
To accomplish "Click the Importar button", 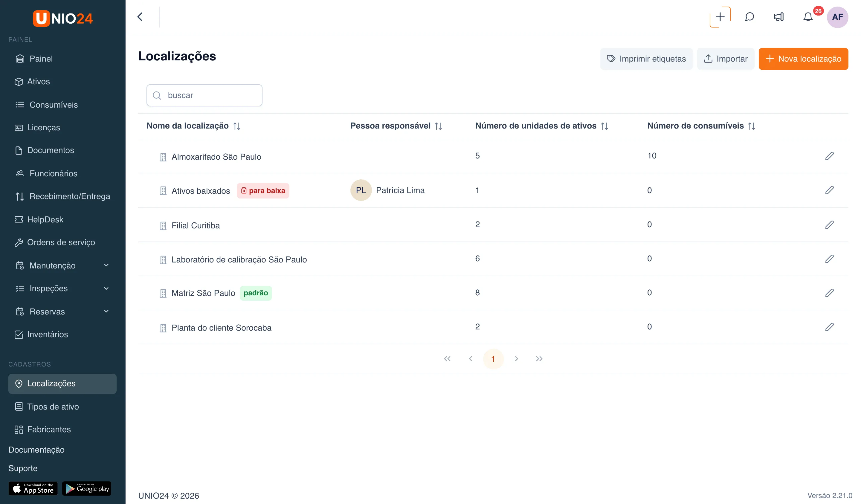I will 725,59.
